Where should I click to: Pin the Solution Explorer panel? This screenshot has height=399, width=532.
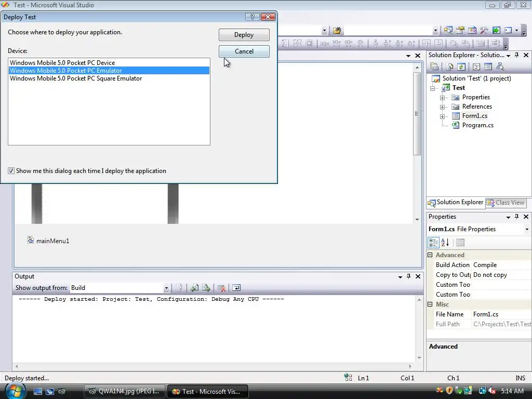tap(517, 55)
